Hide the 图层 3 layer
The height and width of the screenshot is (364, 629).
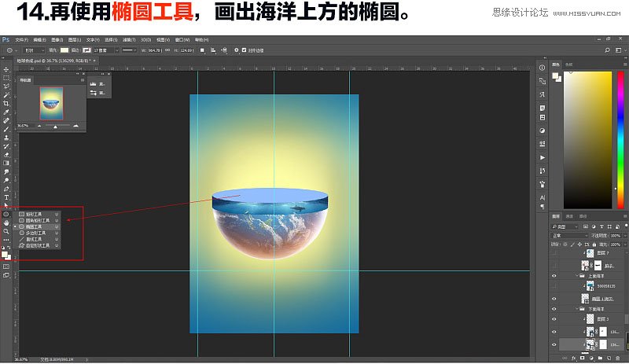(554, 319)
